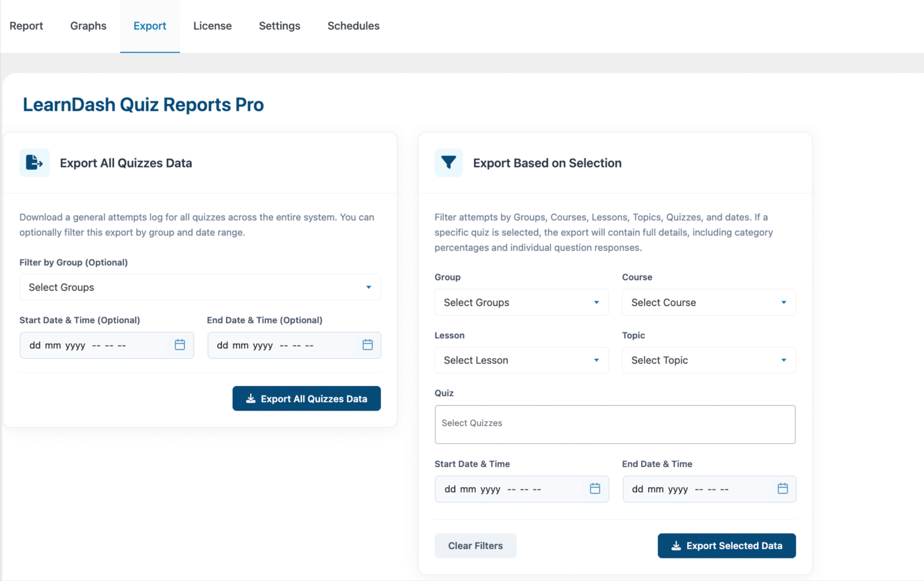Open calendar icon in selection End Date & Time
Image resolution: width=924 pixels, height=581 pixels.
coord(783,489)
